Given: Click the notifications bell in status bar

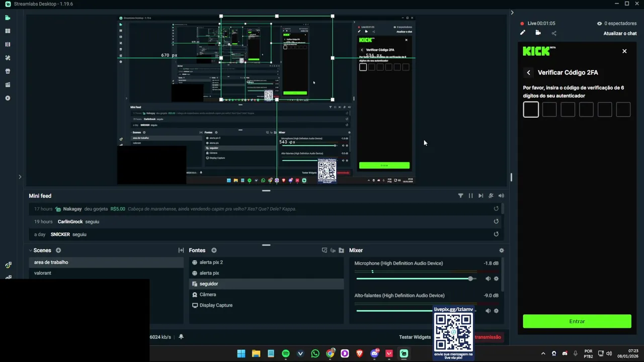Looking at the screenshot, I should pyautogui.click(x=181, y=337).
